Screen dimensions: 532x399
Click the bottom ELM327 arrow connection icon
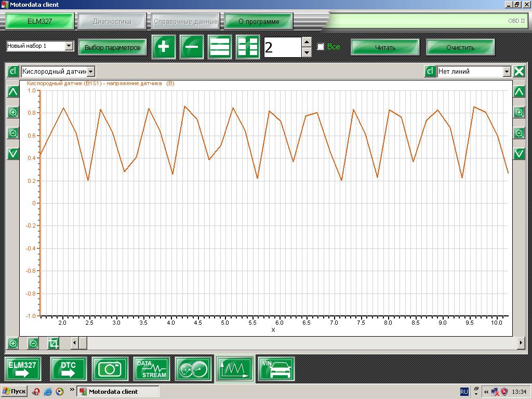tap(23, 369)
